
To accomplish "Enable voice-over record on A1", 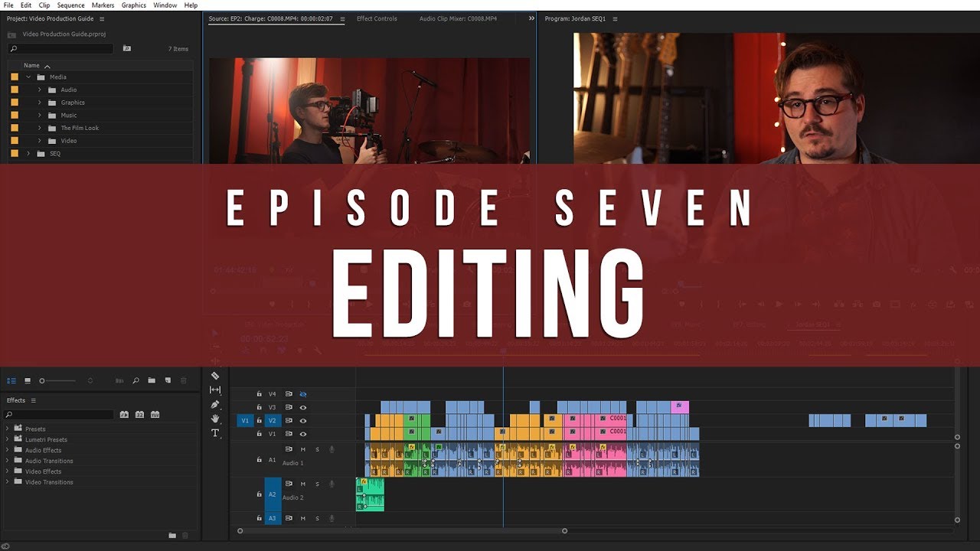I will click(332, 449).
